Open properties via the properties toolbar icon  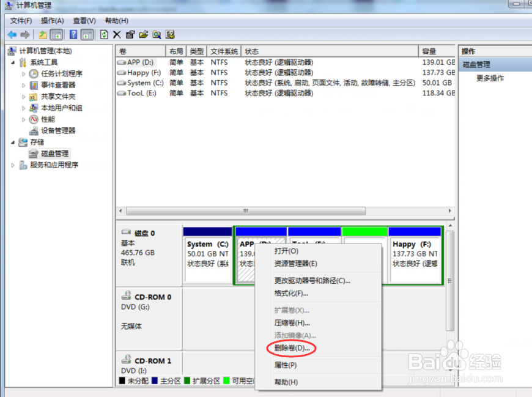click(x=130, y=34)
